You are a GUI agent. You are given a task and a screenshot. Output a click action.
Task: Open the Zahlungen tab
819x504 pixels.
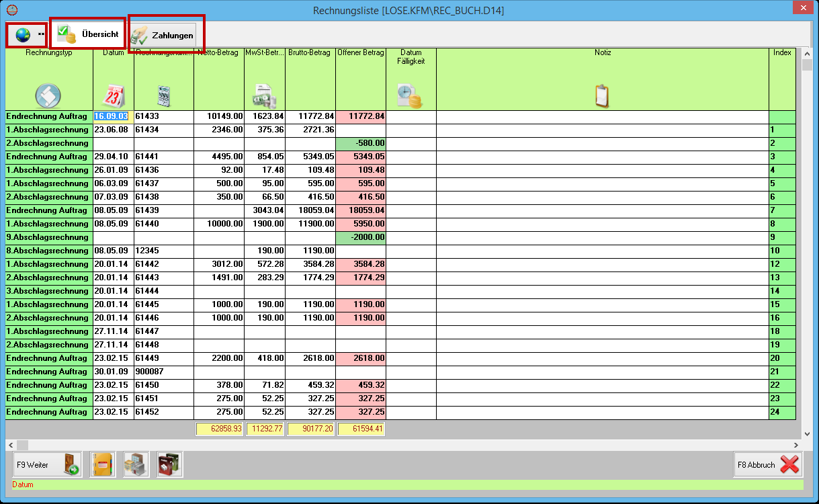pyautogui.click(x=162, y=35)
